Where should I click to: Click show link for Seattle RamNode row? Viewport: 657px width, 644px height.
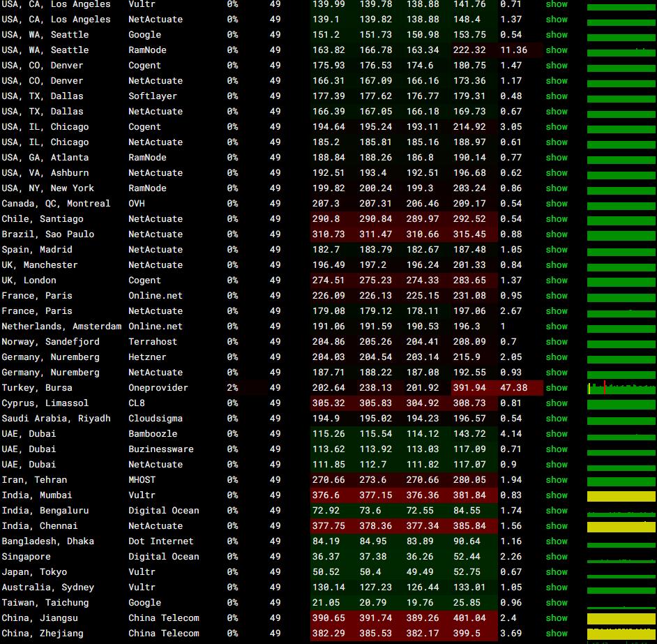(557, 50)
